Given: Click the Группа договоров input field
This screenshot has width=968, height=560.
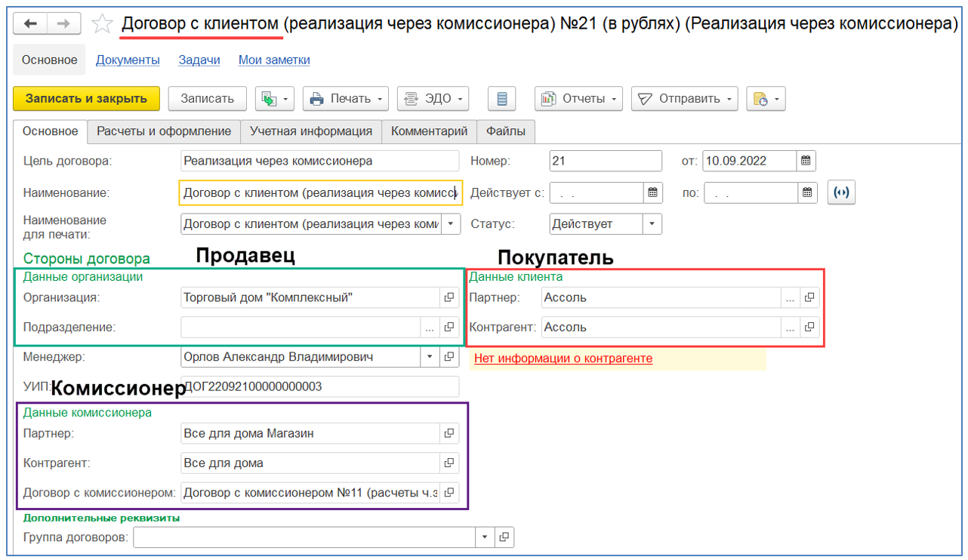Looking at the screenshot, I should [x=304, y=537].
